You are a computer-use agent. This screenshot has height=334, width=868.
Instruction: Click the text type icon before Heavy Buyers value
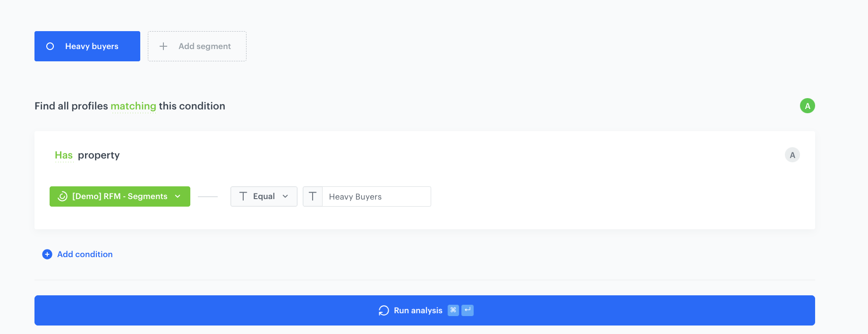[x=313, y=196]
